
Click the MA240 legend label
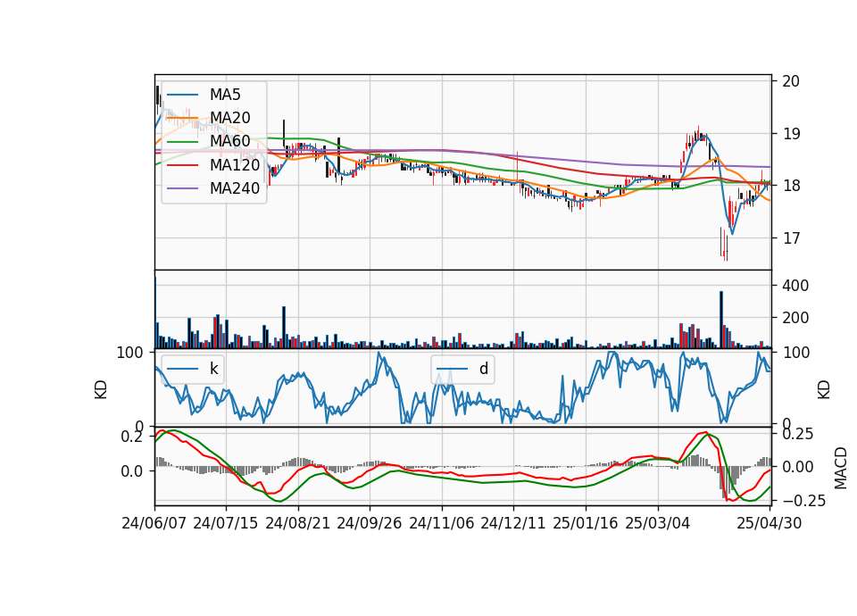point(235,188)
